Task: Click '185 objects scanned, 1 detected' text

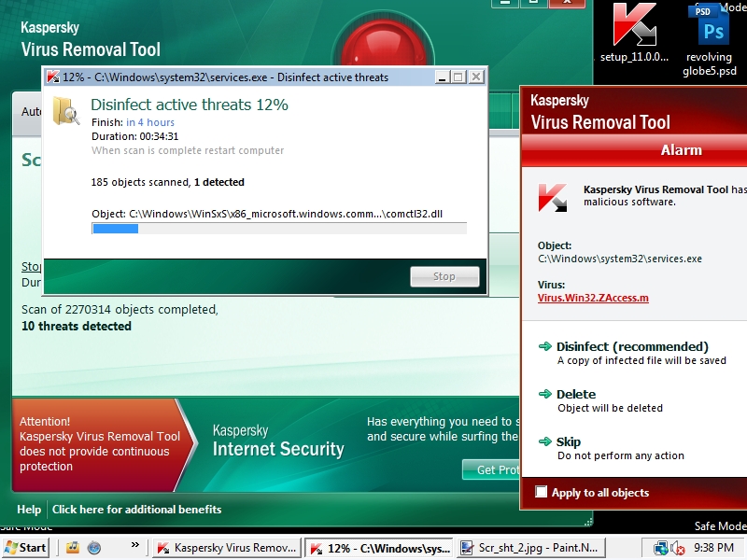Action: click(x=168, y=182)
